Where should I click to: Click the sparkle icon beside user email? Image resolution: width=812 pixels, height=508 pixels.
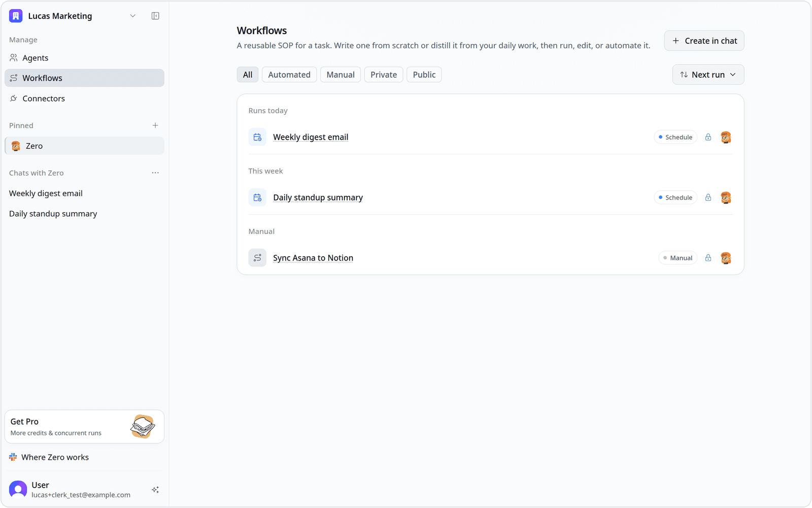click(x=155, y=490)
